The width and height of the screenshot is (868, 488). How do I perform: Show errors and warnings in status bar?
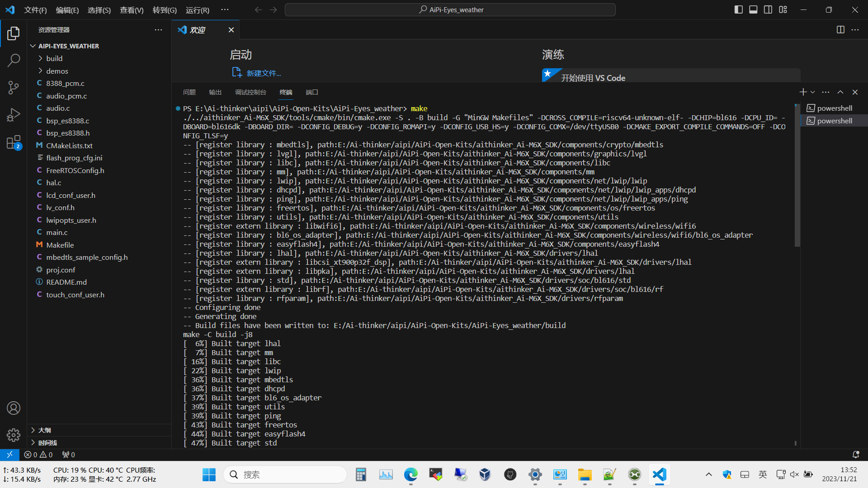(38, 455)
